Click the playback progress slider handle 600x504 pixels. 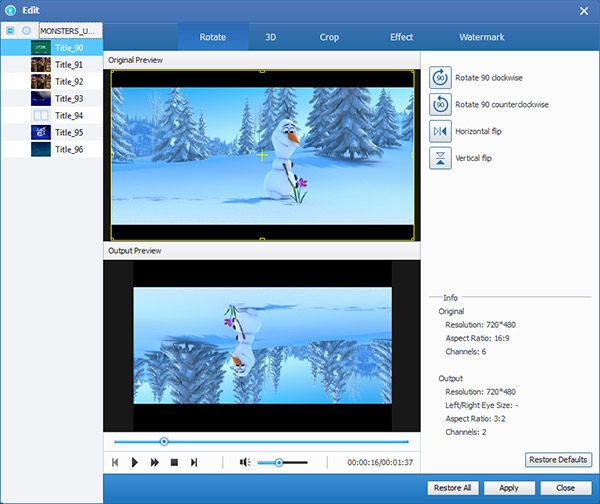pos(164,442)
